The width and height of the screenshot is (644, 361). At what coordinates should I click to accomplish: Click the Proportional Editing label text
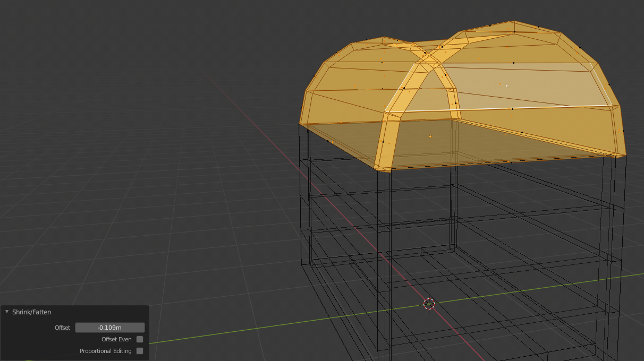pos(106,351)
